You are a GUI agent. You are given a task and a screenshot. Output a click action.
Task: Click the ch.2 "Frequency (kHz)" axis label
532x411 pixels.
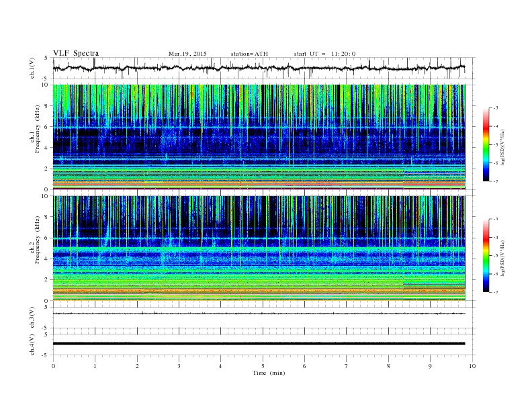coord(38,240)
